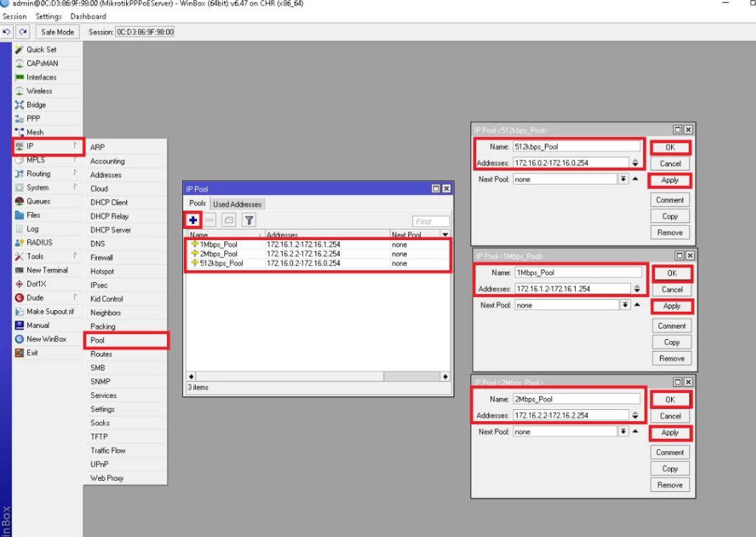The width and height of the screenshot is (756, 537).
Task: Open Quick Set in sidebar
Action: click(47, 49)
